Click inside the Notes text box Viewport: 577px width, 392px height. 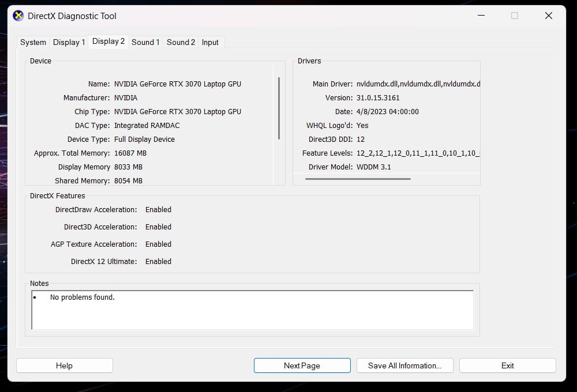(253, 310)
